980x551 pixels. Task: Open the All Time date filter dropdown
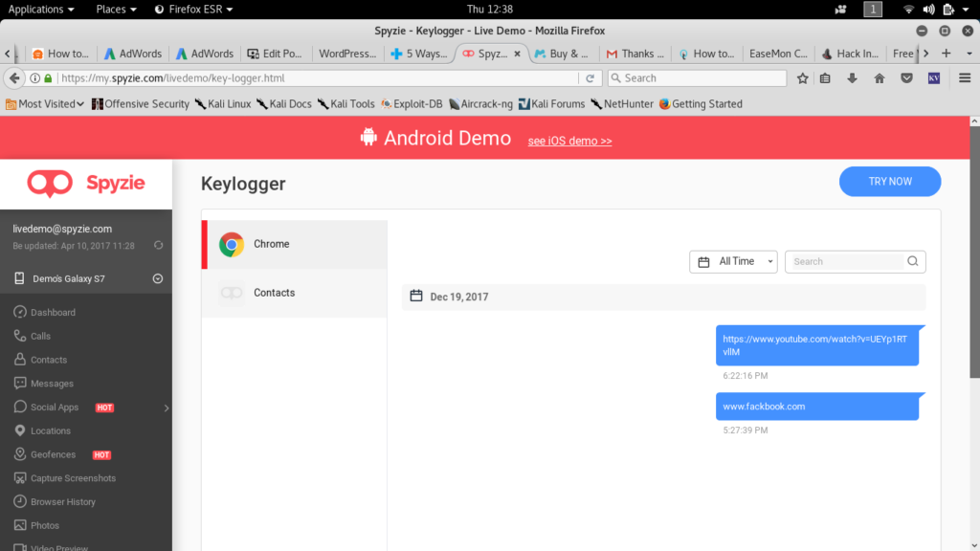click(733, 261)
